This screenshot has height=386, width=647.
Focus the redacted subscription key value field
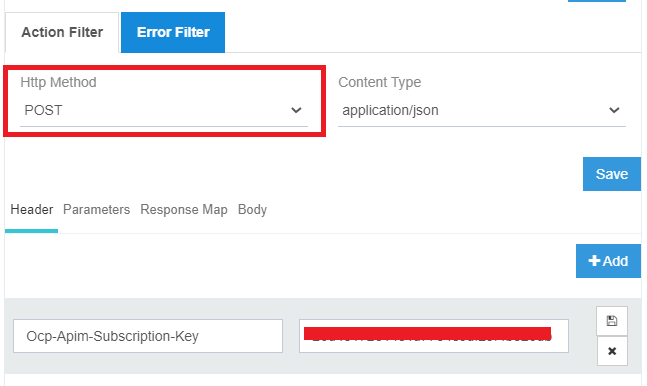pos(434,336)
